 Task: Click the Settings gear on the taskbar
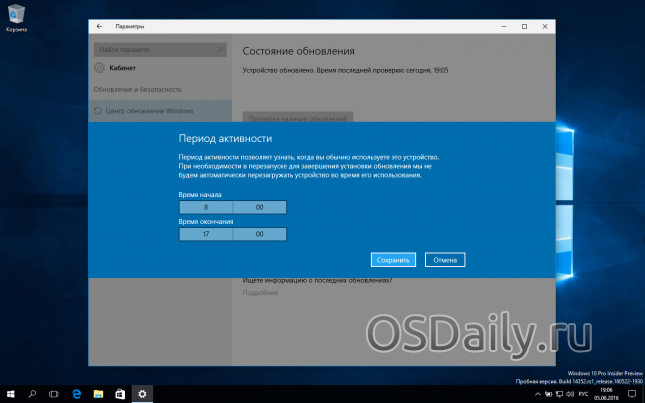(x=142, y=393)
